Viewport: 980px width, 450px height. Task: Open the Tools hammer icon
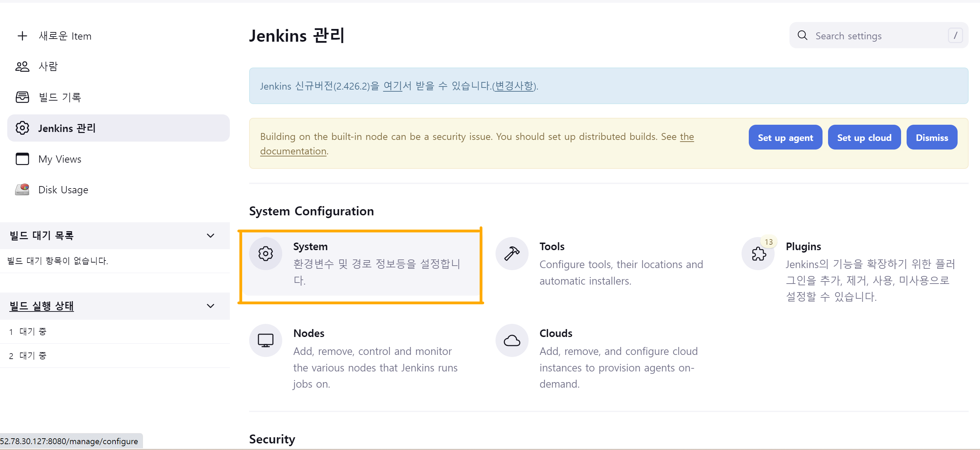(x=511, y=254)
